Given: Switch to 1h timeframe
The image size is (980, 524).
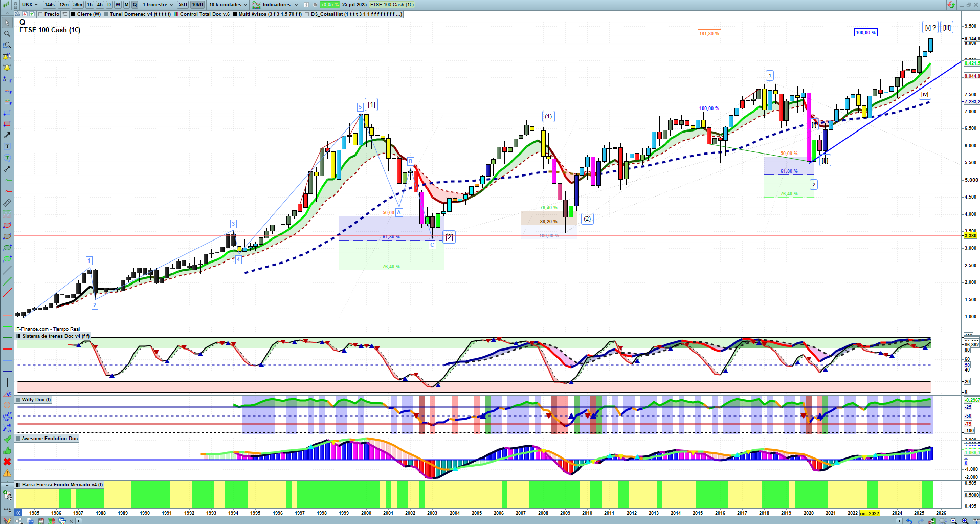Looking at the screenshot, I should point(90,5).
